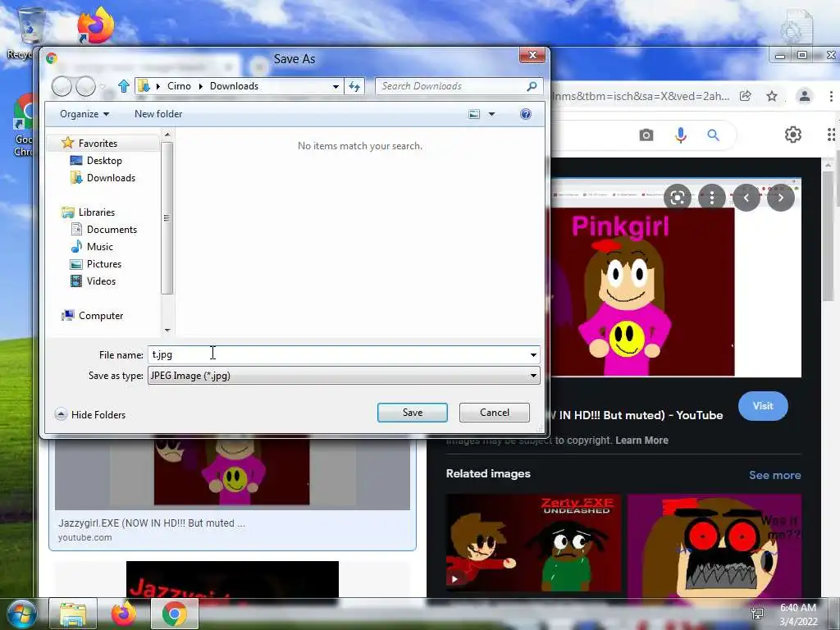Select Downloads in the address breadcrumb
This screenshot has width=840, height=630.
coord(234,86)
